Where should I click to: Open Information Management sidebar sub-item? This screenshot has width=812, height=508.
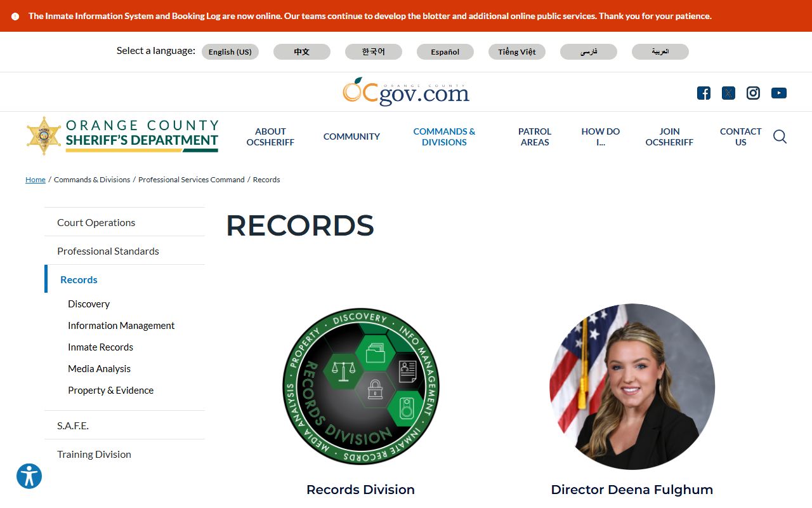(x=121, y=326)
